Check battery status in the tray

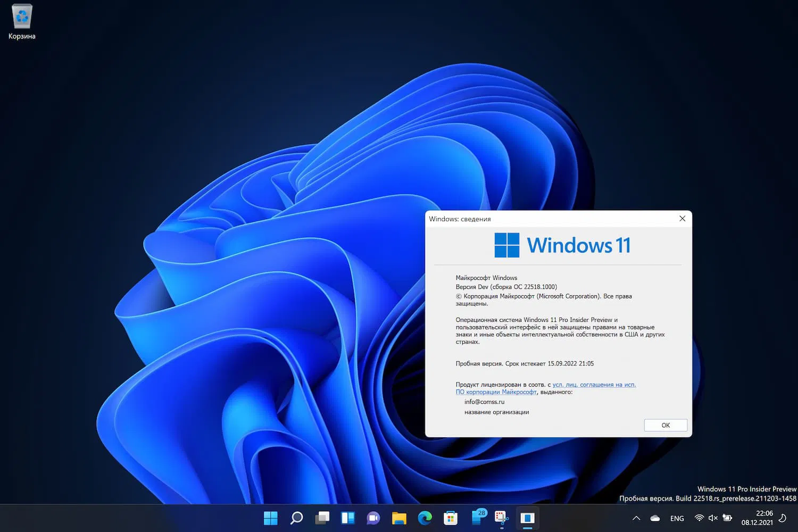[728, 518]
